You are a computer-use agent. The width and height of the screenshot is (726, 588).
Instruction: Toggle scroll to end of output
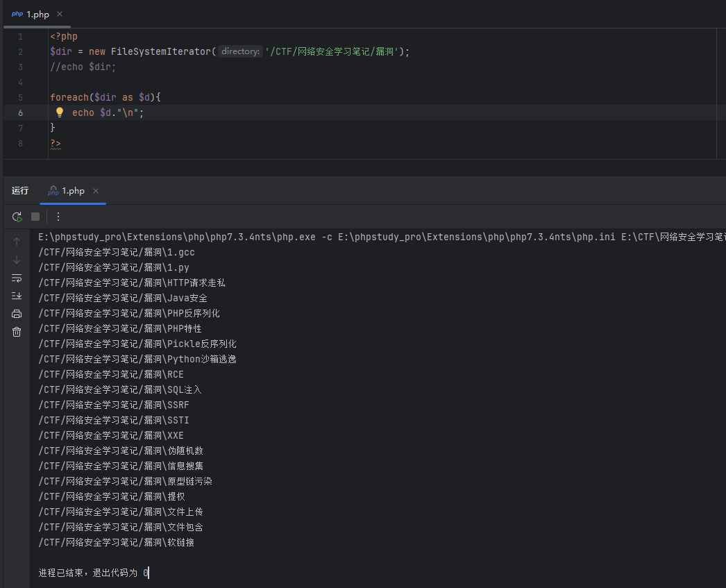click(17, 296)
